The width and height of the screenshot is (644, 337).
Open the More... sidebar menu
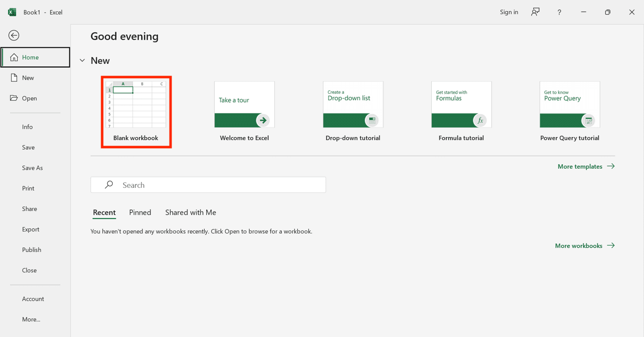31,319
